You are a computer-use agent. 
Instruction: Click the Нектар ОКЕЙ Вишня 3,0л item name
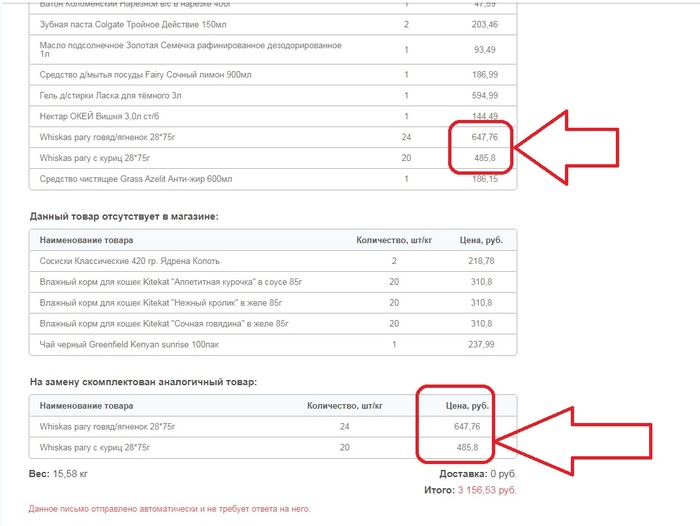point(99,116)
